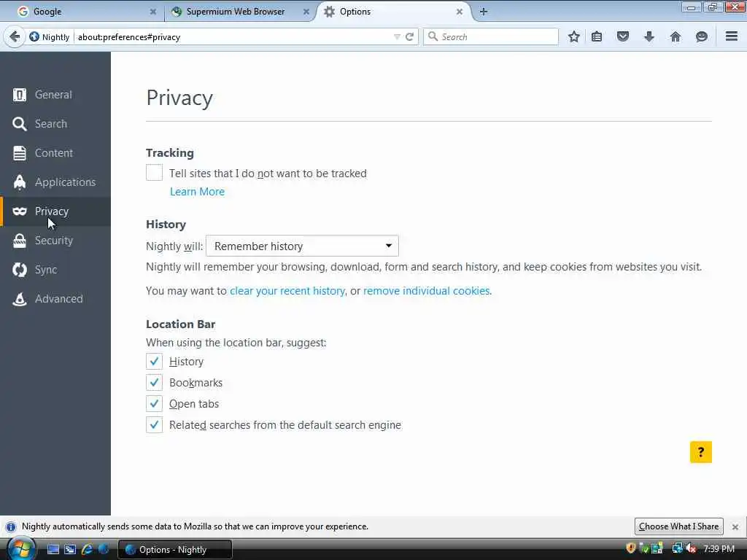Open the Applications preferences pane
The width and height of the screenshot is (747, 560).
click(55, 182)
